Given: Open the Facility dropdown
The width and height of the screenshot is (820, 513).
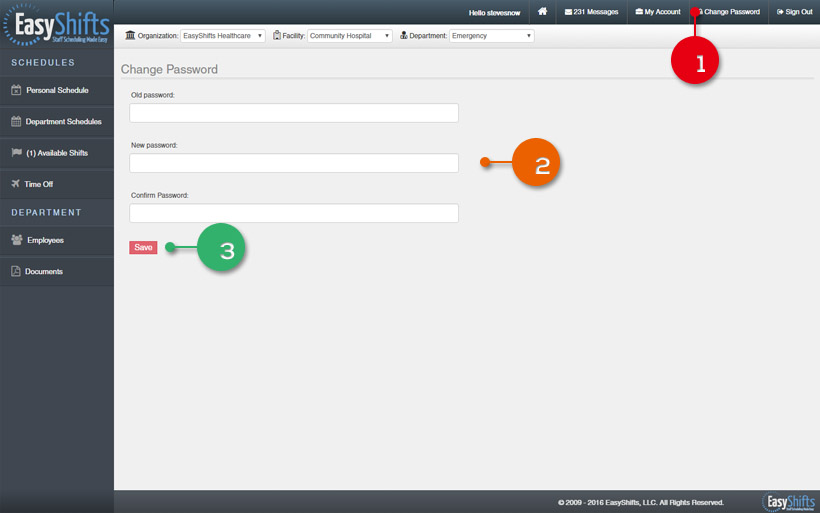Looking at the screenshot, I should click(x=349, y=36).
